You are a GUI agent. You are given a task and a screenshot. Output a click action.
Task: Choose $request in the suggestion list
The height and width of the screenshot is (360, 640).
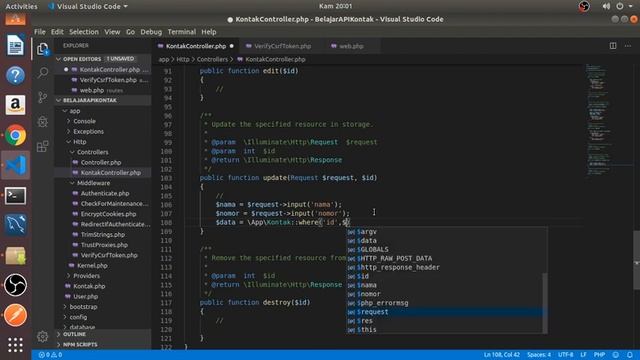click(444, 312)
